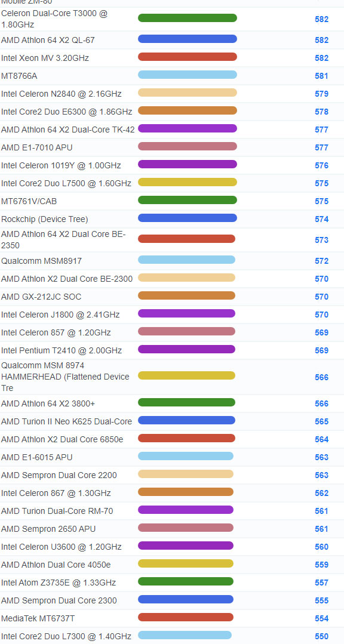The height and width of the screenshot is (644, 344).
Task: Click score 560 for Celeron U3600
Action: tap(321, 547)
